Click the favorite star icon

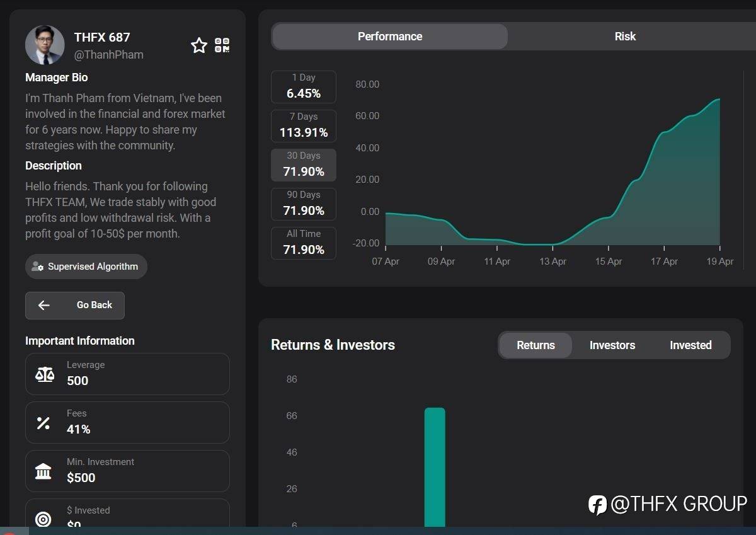click(199, 45)
